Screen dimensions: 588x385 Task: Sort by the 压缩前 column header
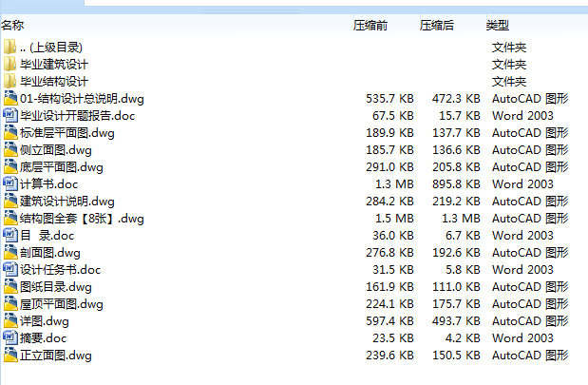click(370, 25)
